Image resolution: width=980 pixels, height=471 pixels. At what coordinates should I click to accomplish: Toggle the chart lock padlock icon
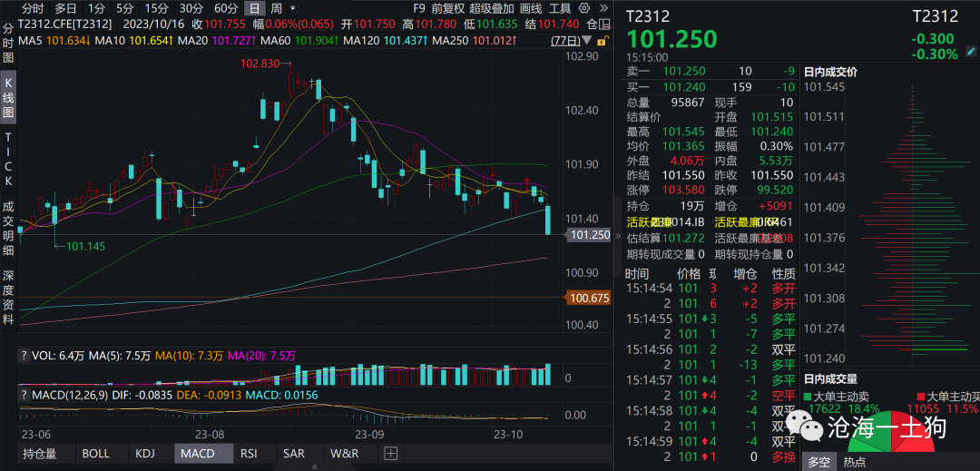coord(602,41)
